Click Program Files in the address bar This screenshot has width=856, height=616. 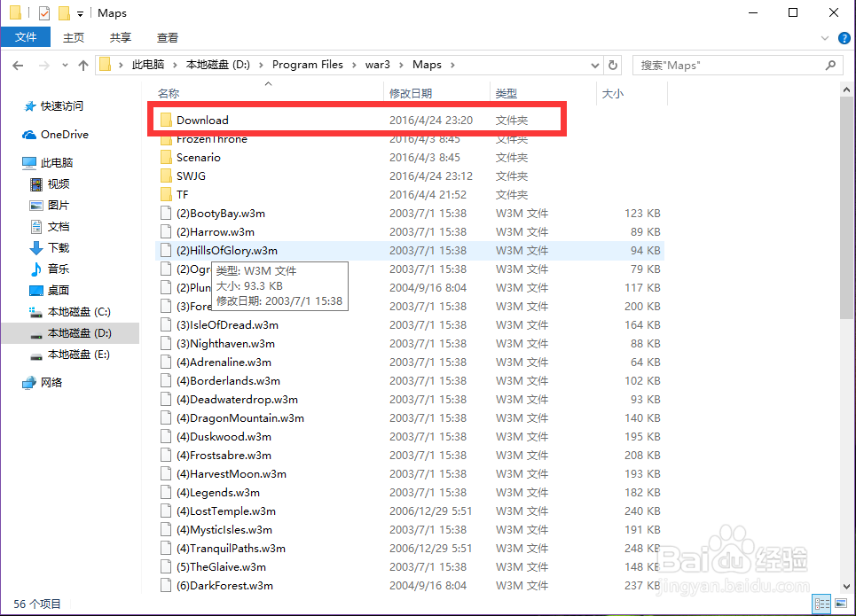[307, 65]
